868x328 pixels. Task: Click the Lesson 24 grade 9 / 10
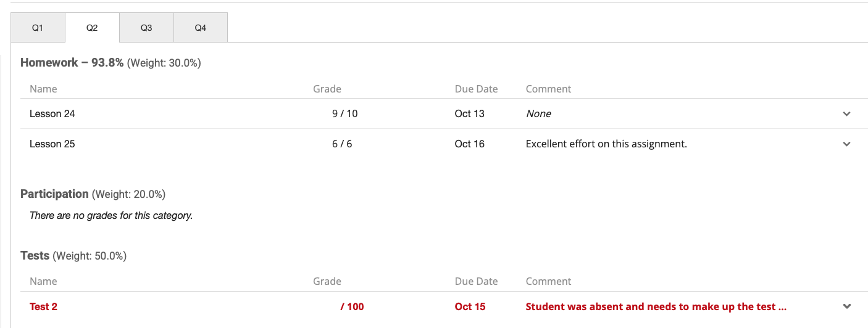(x=344, y=114)
